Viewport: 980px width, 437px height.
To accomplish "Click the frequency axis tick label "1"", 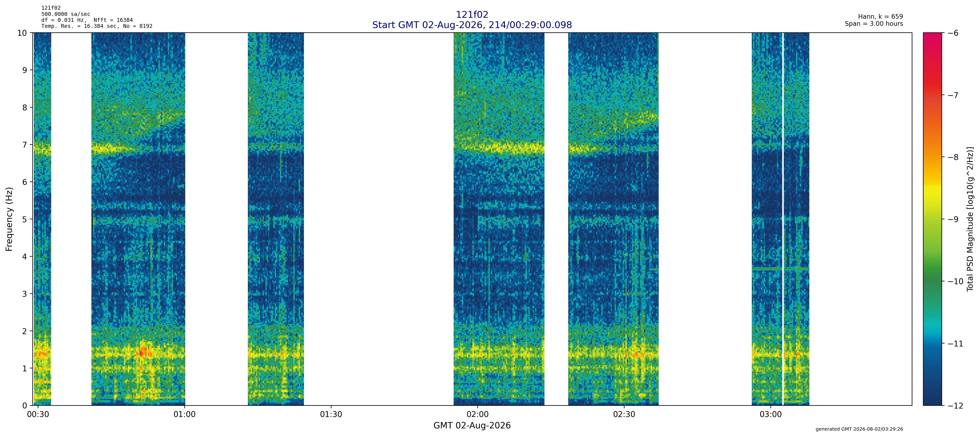I will point(25,369).
